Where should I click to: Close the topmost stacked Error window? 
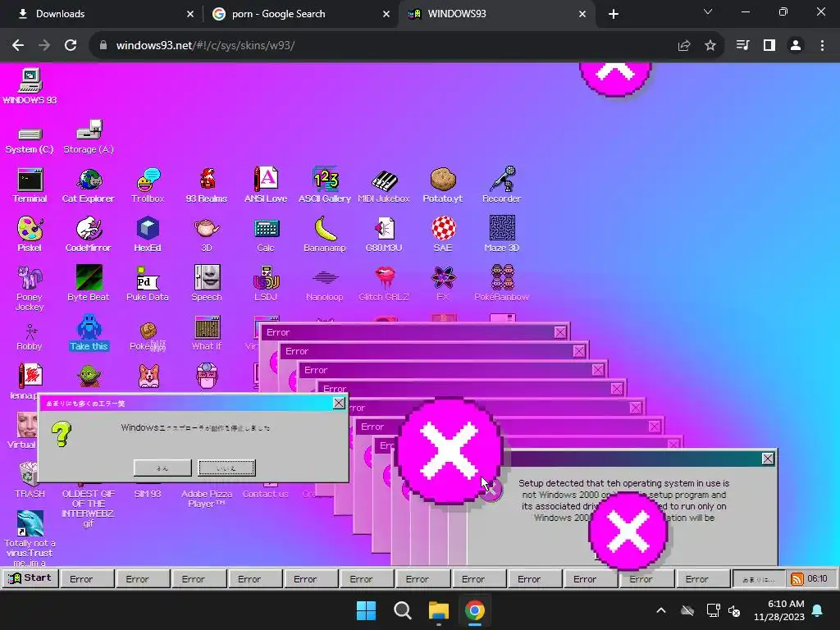click(559, 332)
